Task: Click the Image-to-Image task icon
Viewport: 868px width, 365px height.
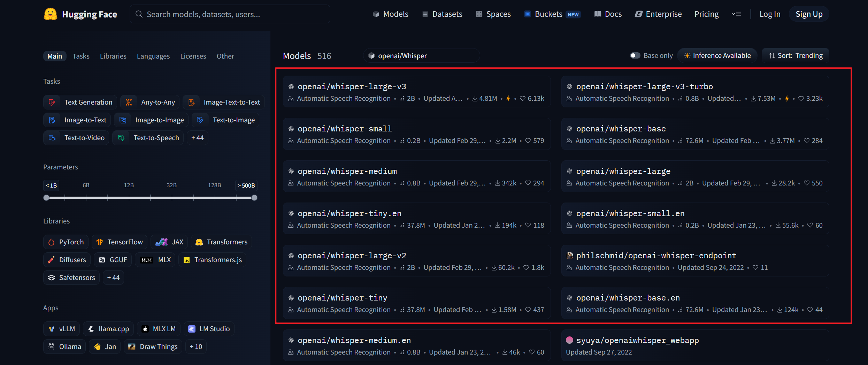Action: pos(123,120)
